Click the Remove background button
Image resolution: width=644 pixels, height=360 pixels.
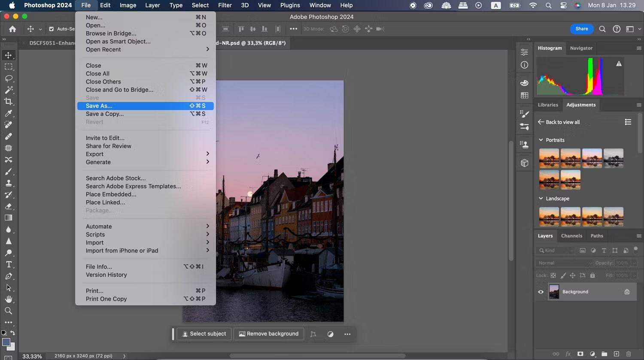tap(268, 334)
